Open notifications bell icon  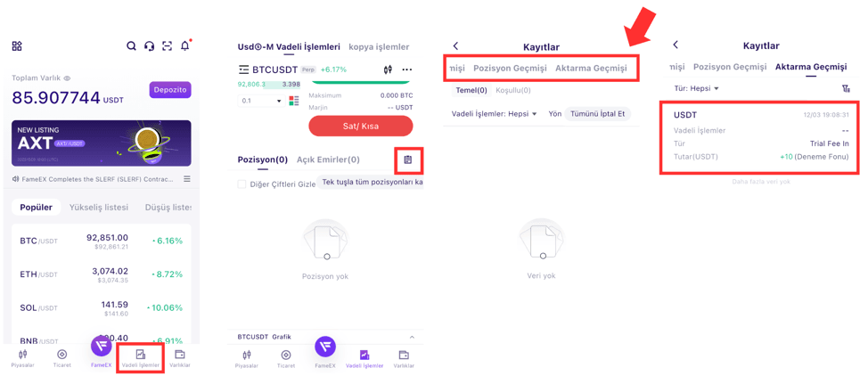pyautogui.click(x=185, y=46)
